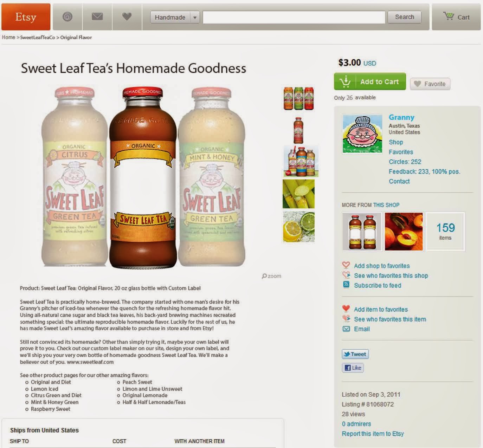The image size is (483, 448).
Task: Report this item to Etsy
Action: tap(373, 434)
